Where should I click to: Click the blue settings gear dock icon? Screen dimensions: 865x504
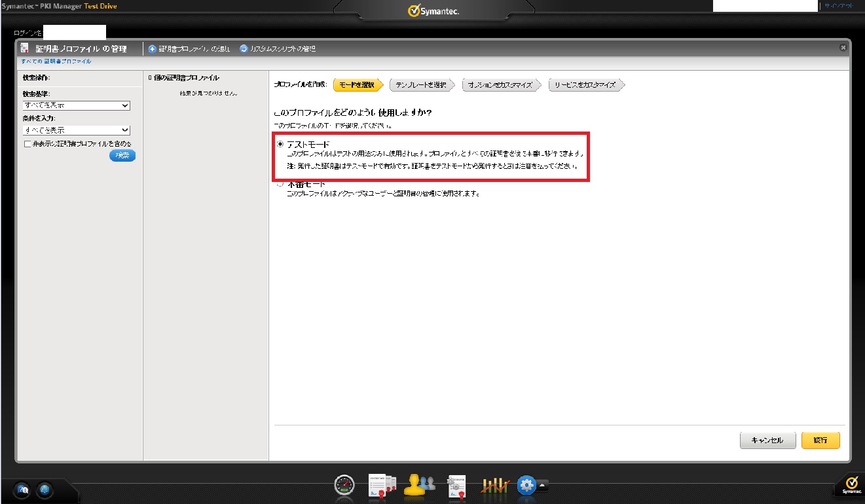526,485
